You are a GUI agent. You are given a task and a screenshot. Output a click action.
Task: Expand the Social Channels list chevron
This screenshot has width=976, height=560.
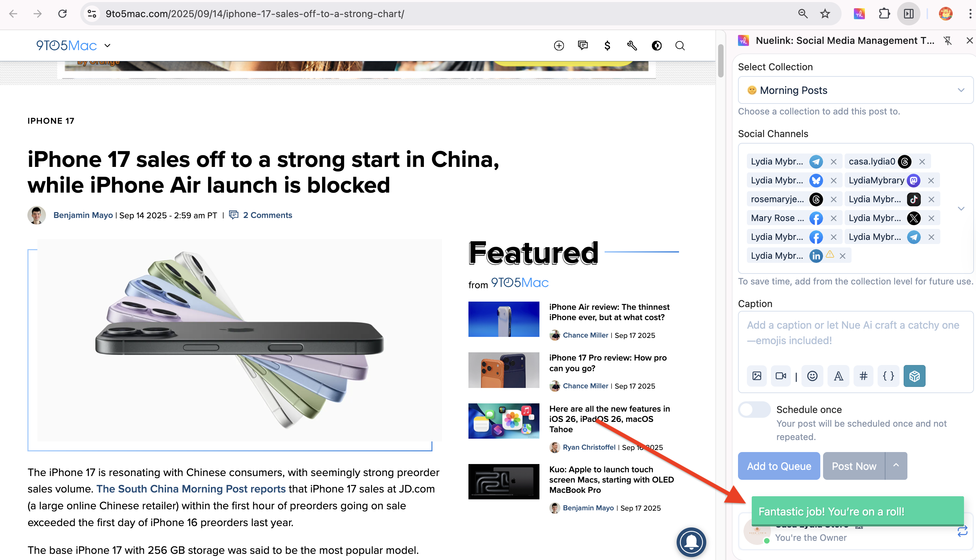tap(961, 208)
